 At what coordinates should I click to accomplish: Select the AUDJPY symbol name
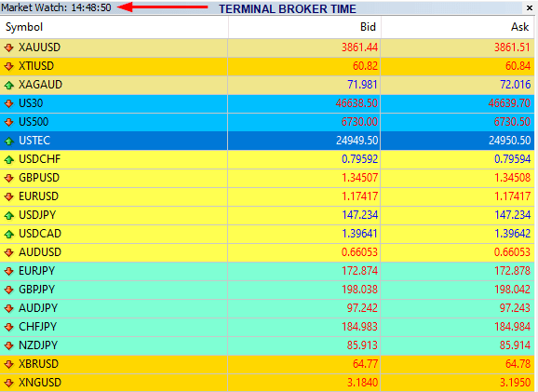point(38,308)
